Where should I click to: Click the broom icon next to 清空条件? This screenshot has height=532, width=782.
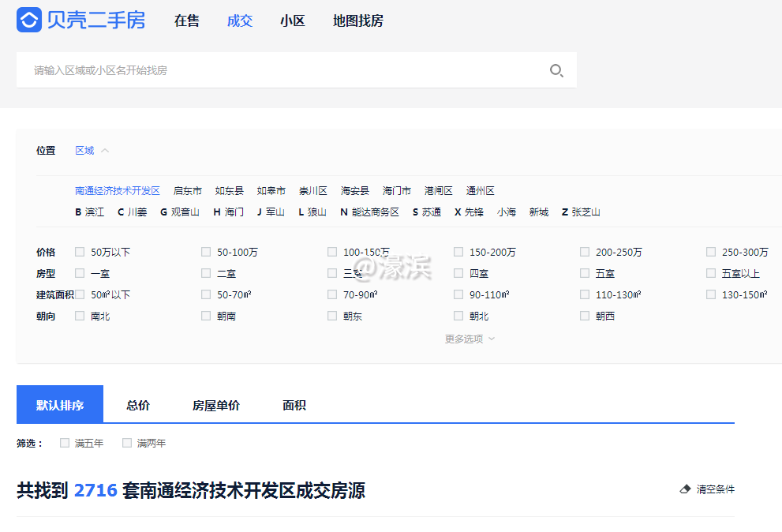tap(685, 489)
